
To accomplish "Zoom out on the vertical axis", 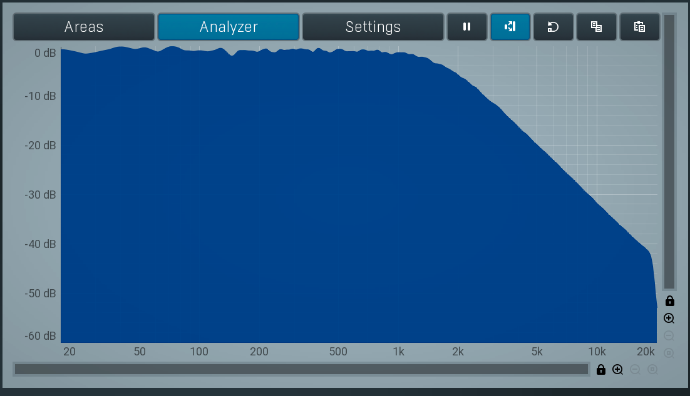I will click(x=669, y=336).
